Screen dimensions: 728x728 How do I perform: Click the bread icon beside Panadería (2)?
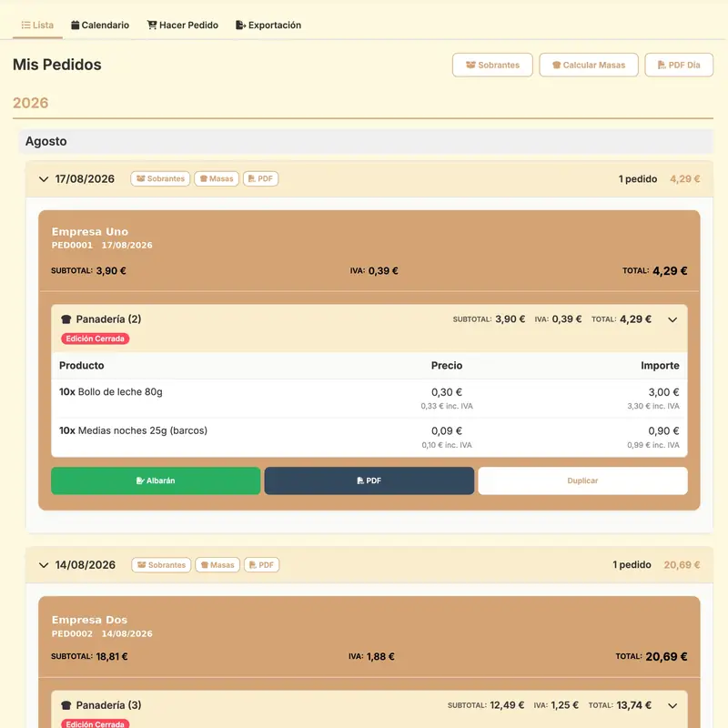pyautogui.click(x=66, y=319)
